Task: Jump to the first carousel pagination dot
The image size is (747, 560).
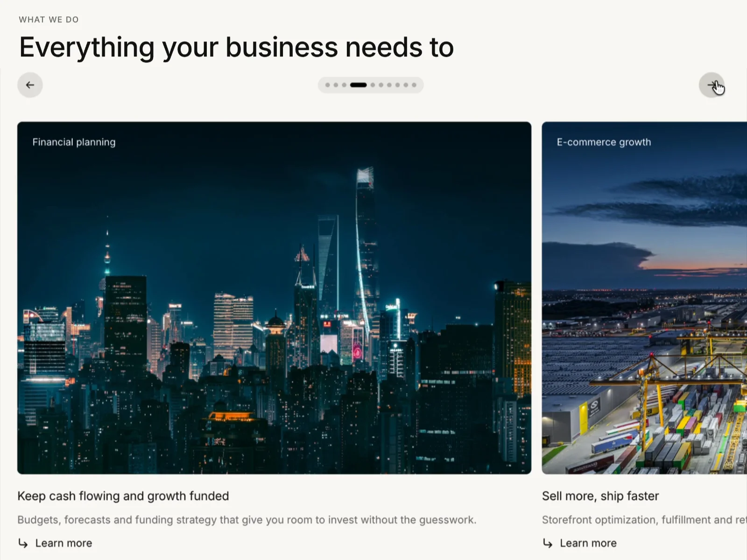Action: 327,85
